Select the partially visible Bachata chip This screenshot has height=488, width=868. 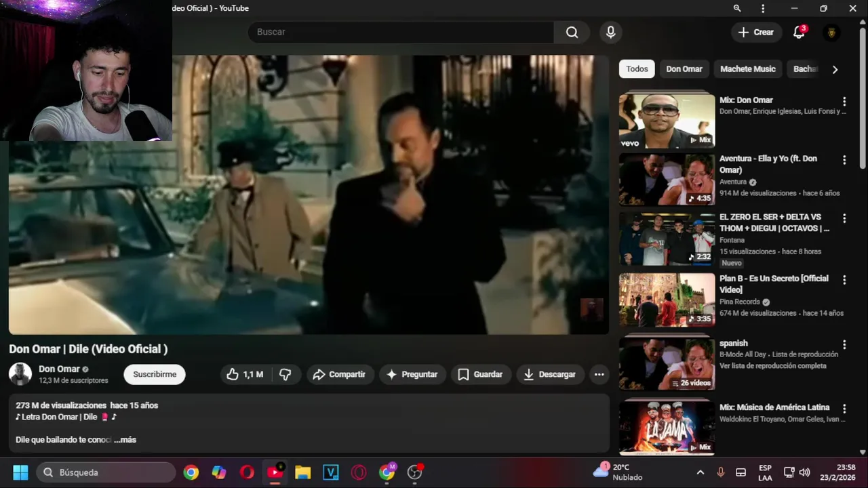tap(804, 68)
